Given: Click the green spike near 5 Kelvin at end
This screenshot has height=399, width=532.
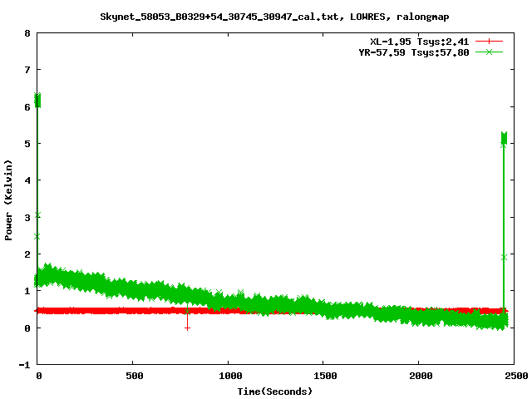Looking at the screenshot, I should click(504, 138).
